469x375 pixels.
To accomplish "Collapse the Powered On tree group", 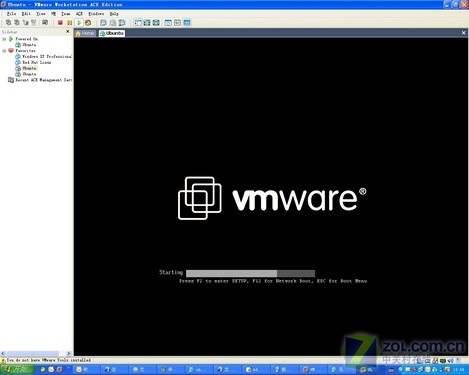I will pyautogui.click(x=4, y=39).
